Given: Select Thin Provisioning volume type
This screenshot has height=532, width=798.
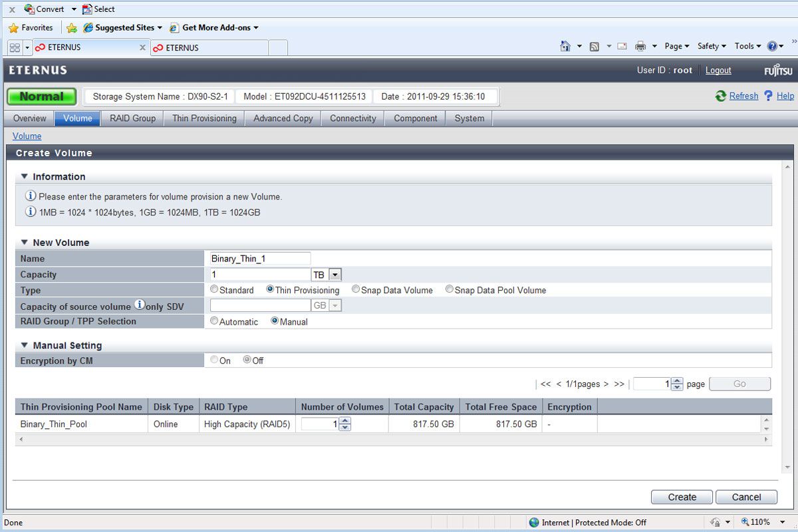Looking at the screenshot, I should [270, 289].
